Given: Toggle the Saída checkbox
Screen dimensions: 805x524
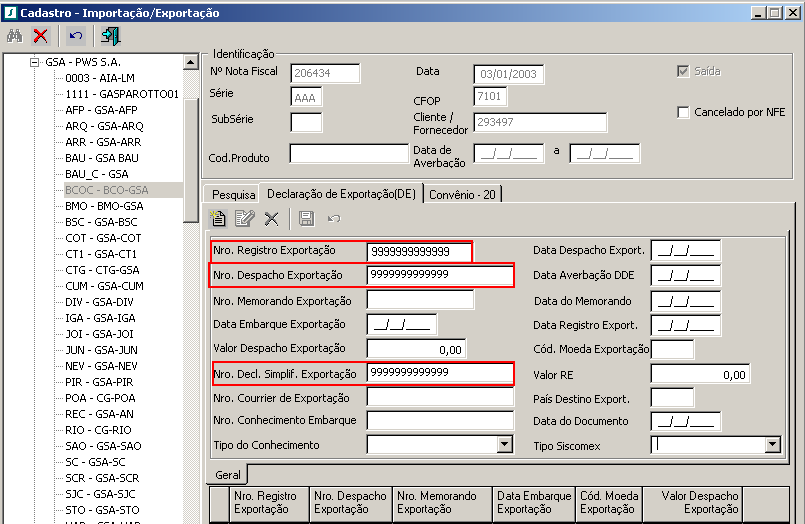Looking at the screenshot, I should coord(684,71).
